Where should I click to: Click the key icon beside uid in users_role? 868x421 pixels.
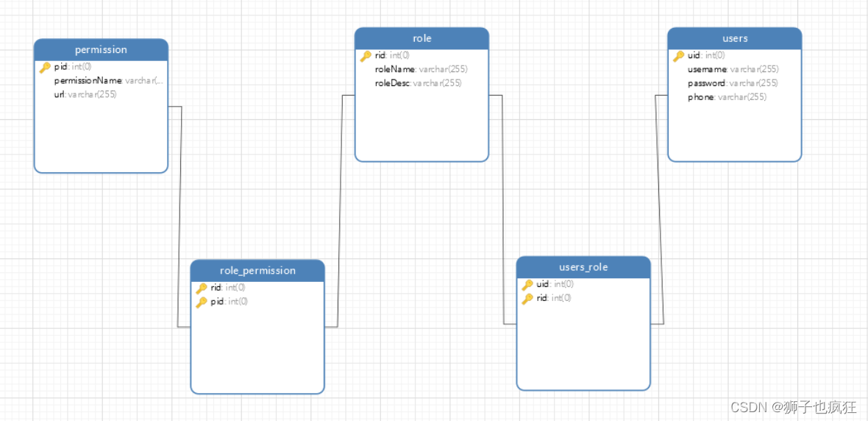(x=527, y=285)
